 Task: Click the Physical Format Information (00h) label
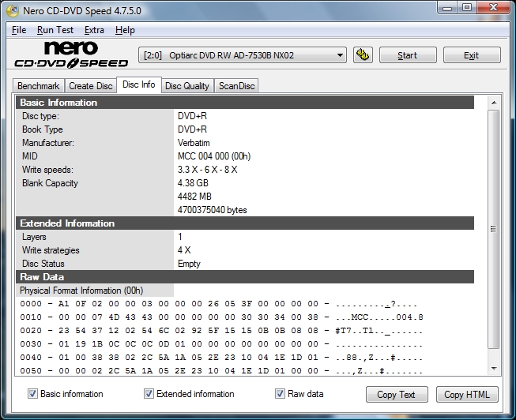coord(81,291)
